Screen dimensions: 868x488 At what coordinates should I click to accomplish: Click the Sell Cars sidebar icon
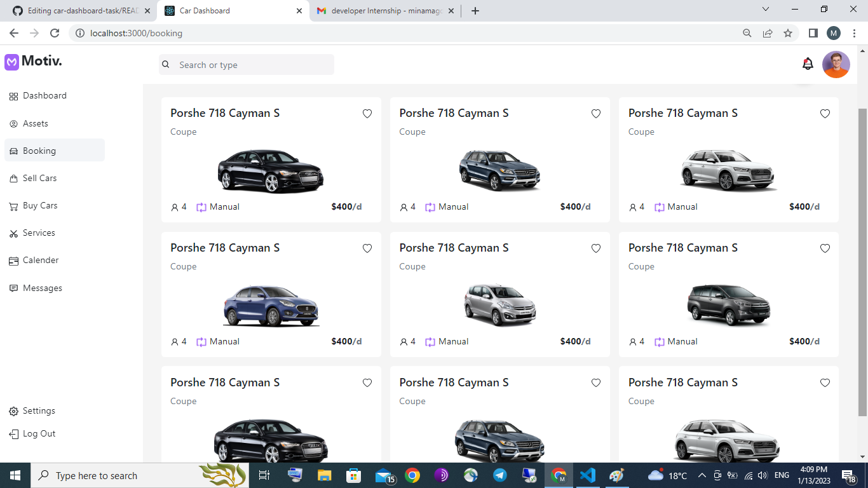(13, 178)
